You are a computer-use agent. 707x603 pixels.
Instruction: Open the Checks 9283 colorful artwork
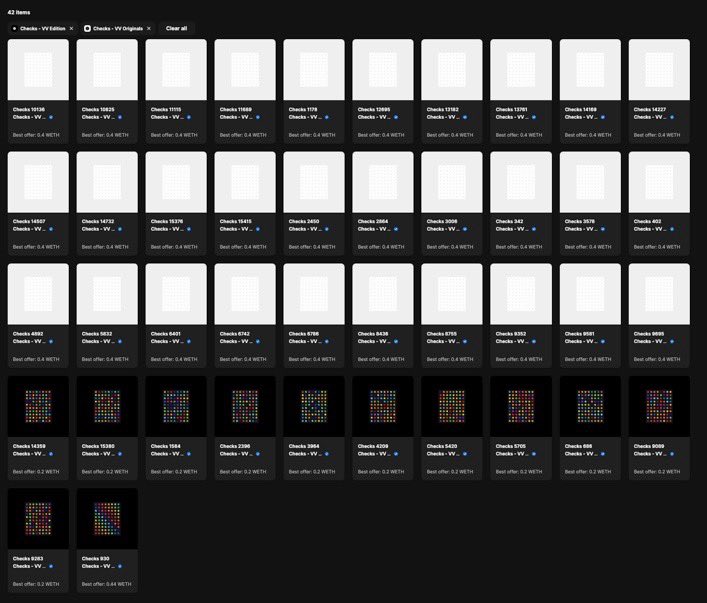click(38, 519)
